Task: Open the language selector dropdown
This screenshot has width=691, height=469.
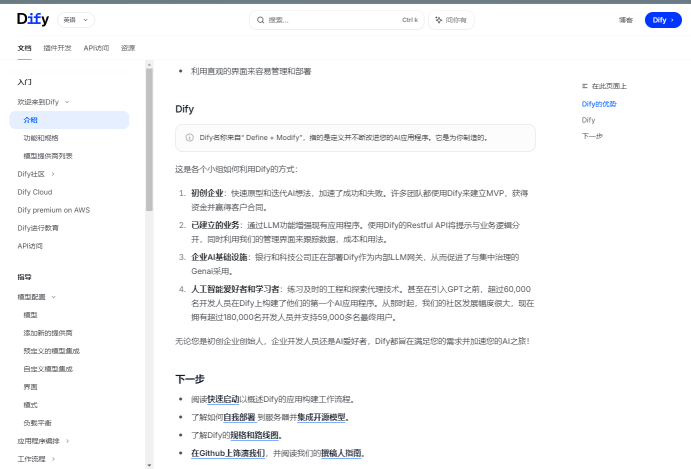Action: tap(76, 20)
